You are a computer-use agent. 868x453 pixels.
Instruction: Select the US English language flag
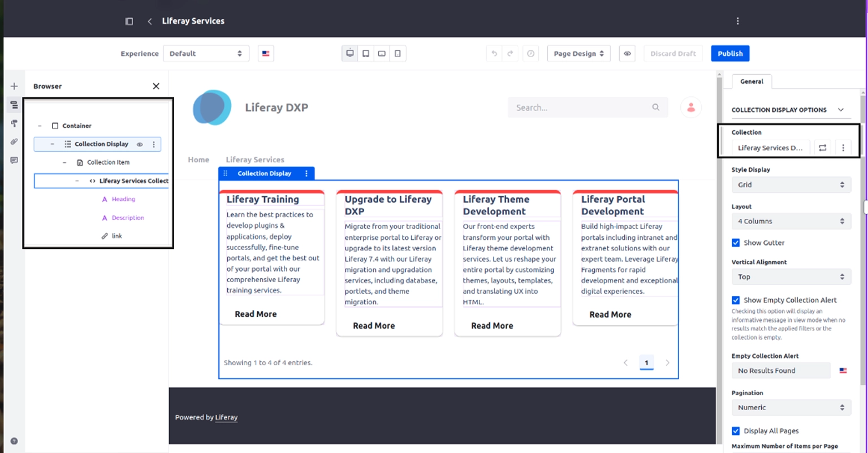266,54
